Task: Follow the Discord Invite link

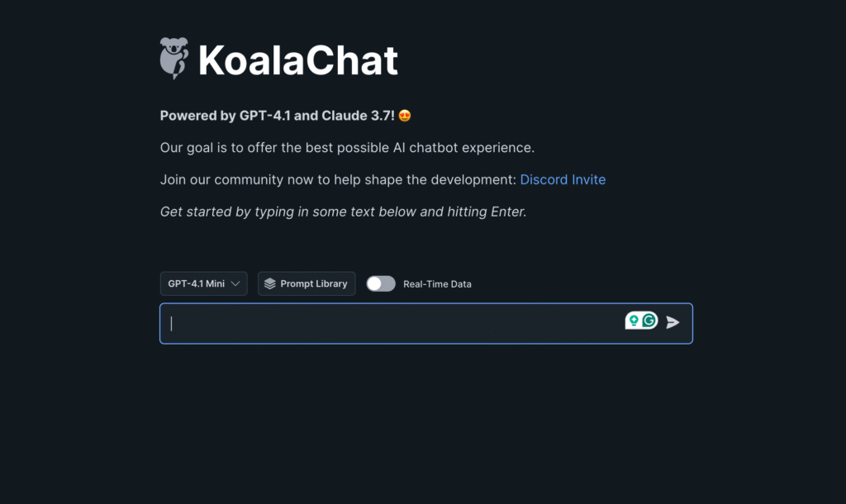Action: tap(563, 179)
